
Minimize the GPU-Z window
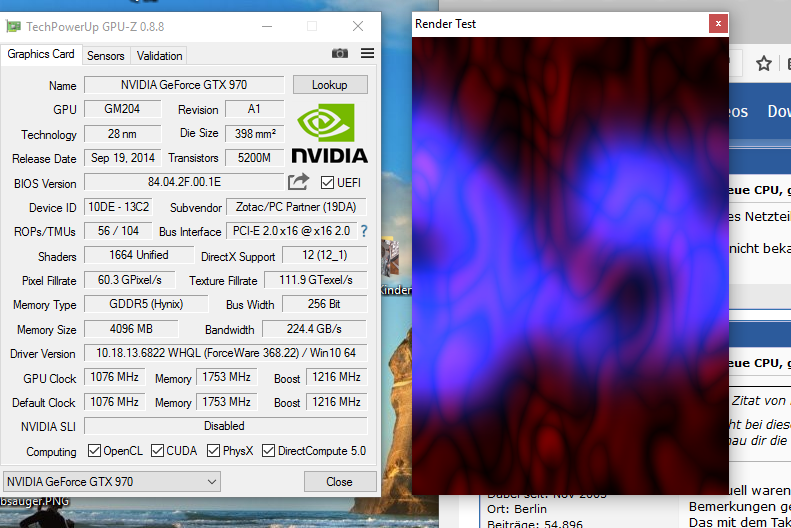267,26
